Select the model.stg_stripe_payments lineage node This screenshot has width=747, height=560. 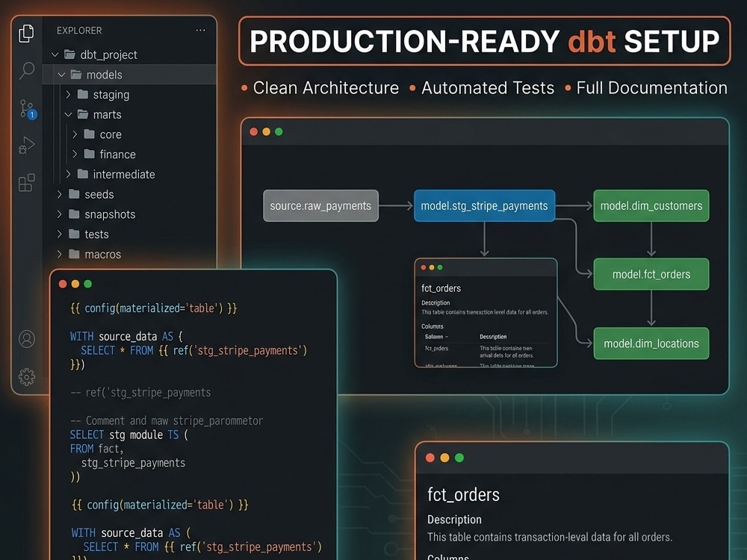[485, 206]
